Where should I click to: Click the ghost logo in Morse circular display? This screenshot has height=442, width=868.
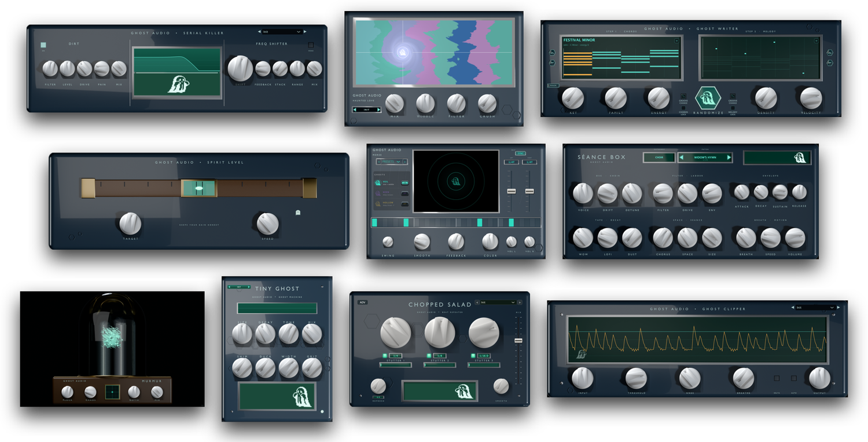(x=456, y=181)
